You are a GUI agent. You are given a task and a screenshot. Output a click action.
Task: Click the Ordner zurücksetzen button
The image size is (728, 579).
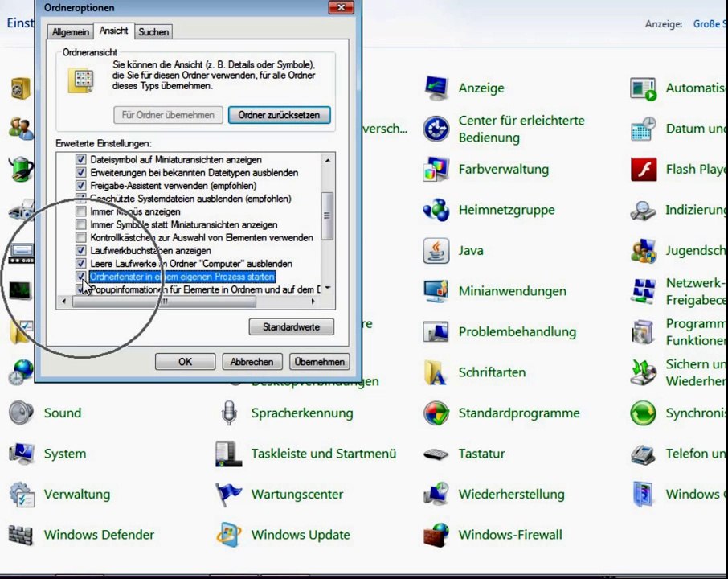point(279,115)
